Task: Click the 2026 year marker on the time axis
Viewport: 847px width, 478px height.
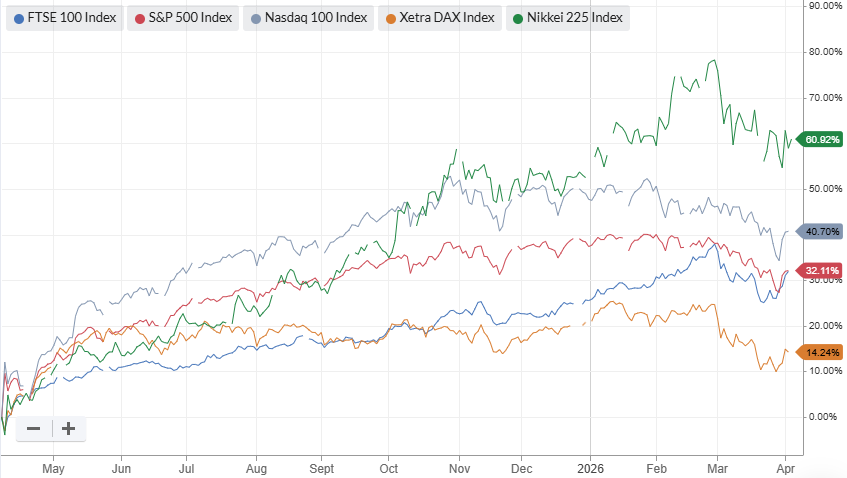Action: pos(590,467)
